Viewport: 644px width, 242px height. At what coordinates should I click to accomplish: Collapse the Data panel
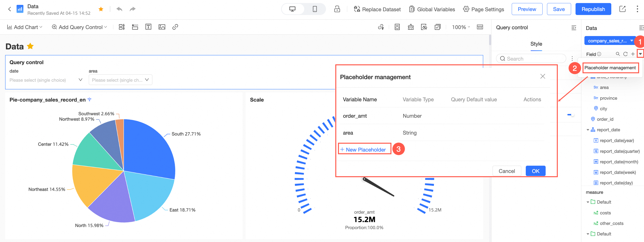[641, 28]
